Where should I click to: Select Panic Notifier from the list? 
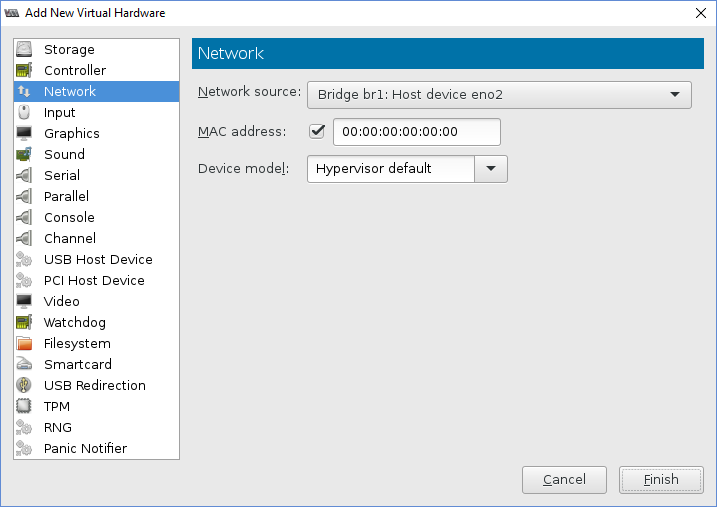[85, 448]
